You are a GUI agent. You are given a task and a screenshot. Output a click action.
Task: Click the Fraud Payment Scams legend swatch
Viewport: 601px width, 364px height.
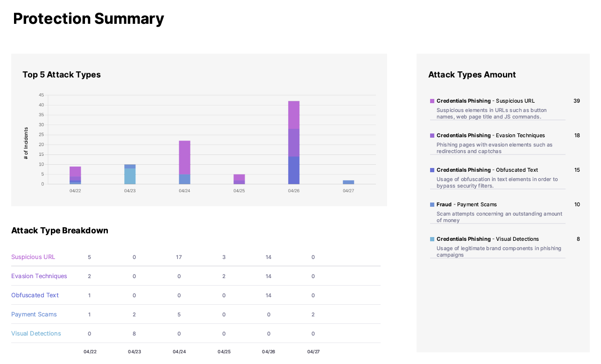432,204
